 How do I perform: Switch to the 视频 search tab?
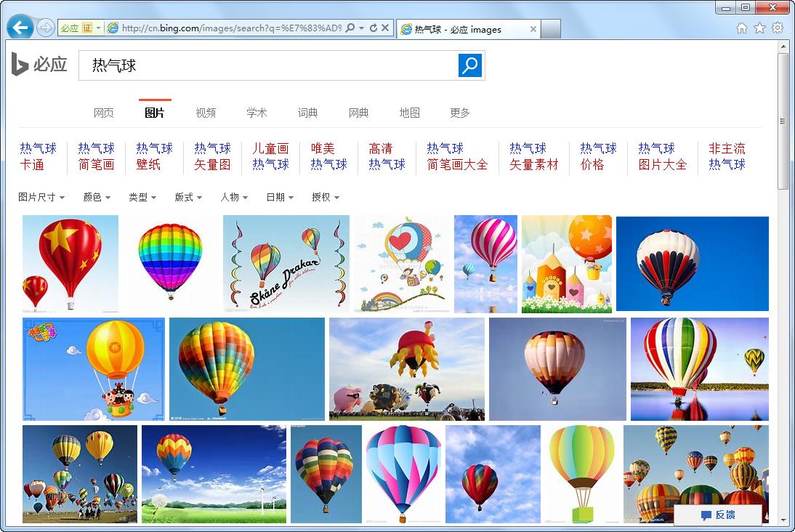tap(206, 113)
